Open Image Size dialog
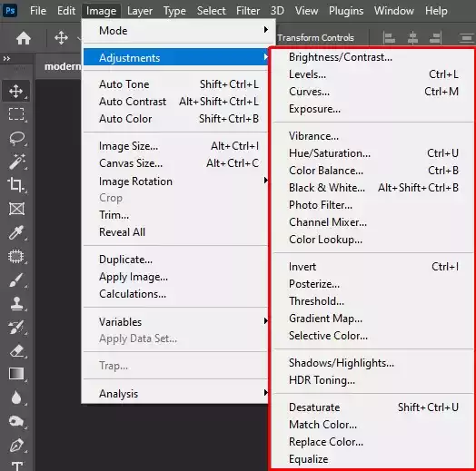 [176, 146]
